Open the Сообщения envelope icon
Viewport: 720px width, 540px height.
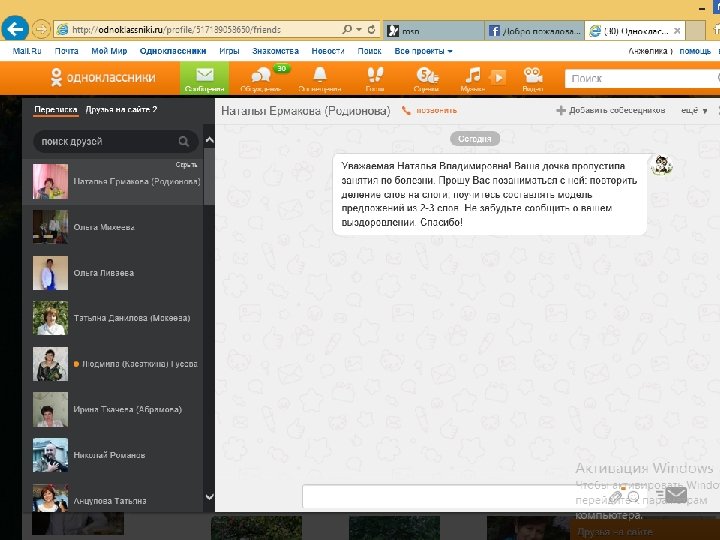pos(204,78)
